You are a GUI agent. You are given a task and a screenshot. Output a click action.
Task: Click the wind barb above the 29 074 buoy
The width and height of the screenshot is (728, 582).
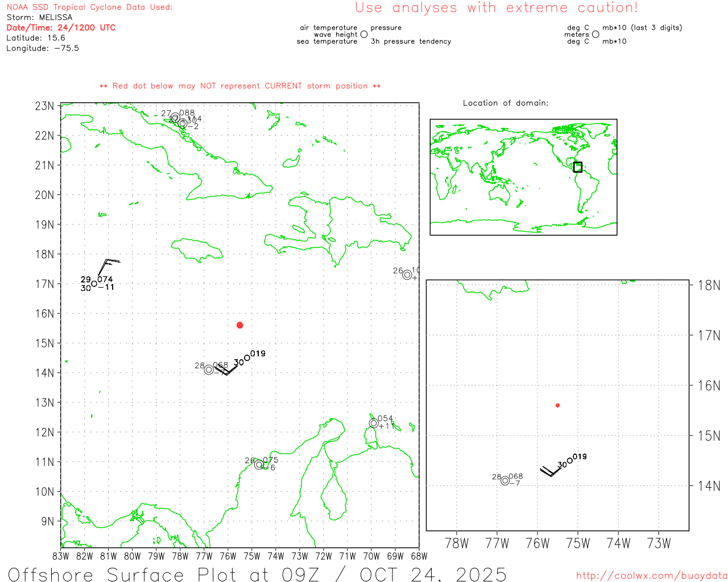[x=108, y=267]
